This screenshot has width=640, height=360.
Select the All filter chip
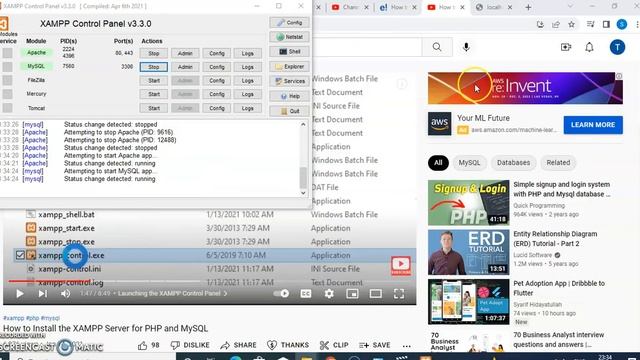[x=438, y=162]
